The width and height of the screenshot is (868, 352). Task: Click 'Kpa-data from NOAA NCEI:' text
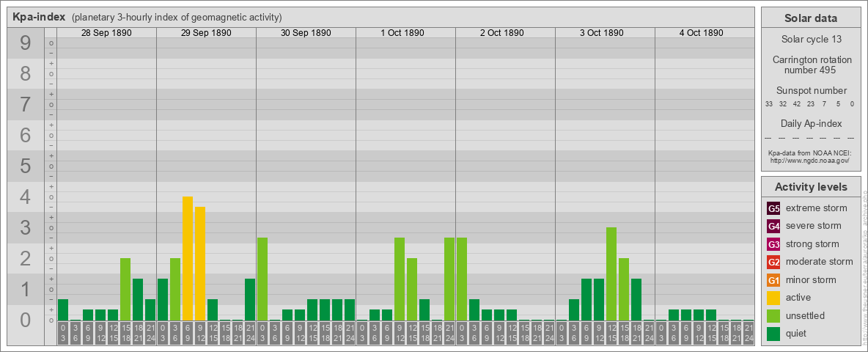(x=810, y=153)
